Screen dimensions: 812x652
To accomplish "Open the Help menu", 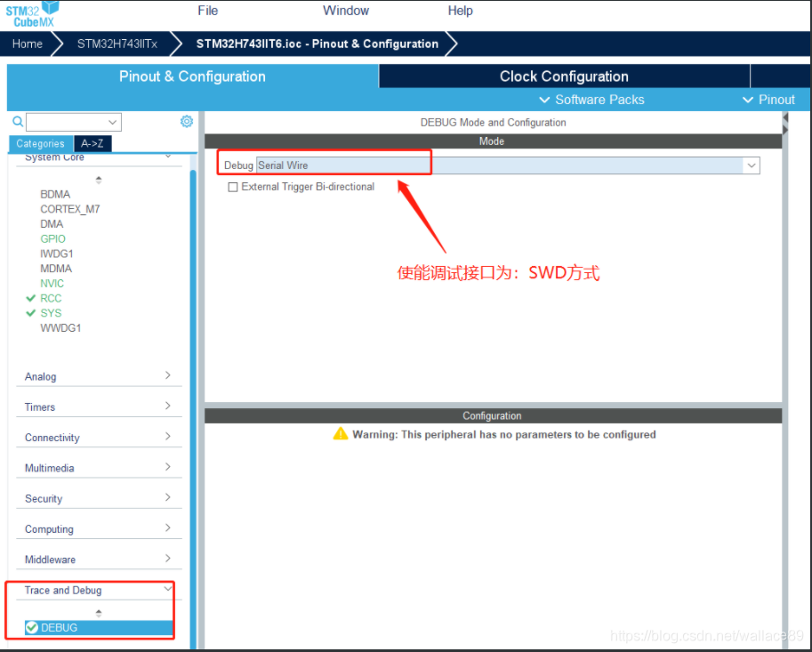I will tap(461, 11).
